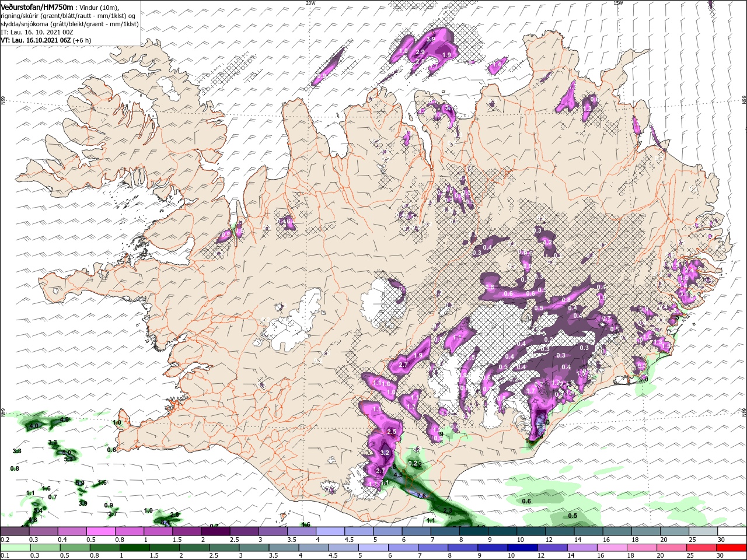Pick upper legend swatch between 3 and 3.5
The width and height of the screenshot is (747, 560).
click(x=272, y=531)
